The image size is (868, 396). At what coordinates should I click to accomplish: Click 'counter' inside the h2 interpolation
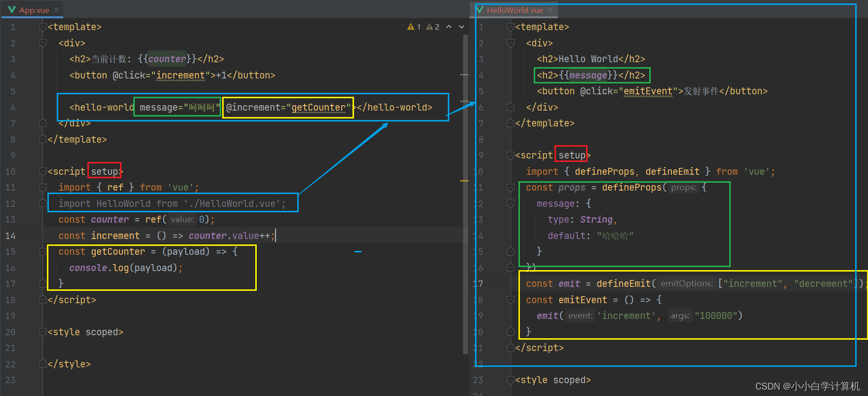point(167,59)
